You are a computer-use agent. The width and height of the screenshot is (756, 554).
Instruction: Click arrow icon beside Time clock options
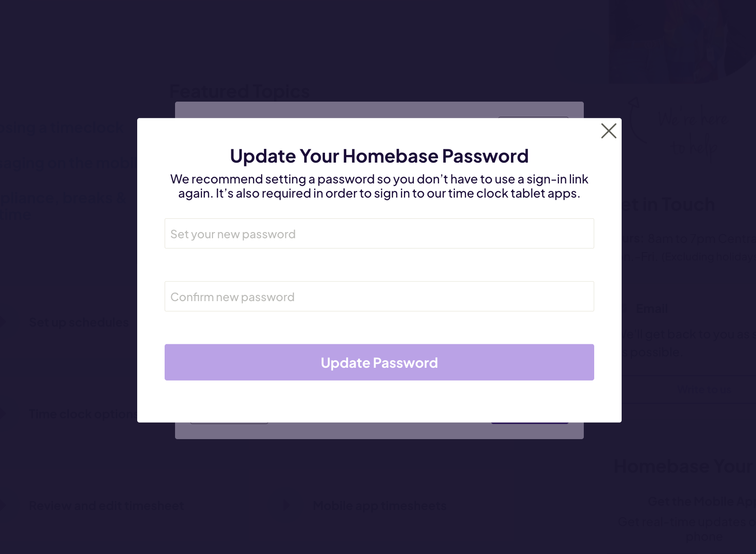pyautogui.click(x=2, y=414)
